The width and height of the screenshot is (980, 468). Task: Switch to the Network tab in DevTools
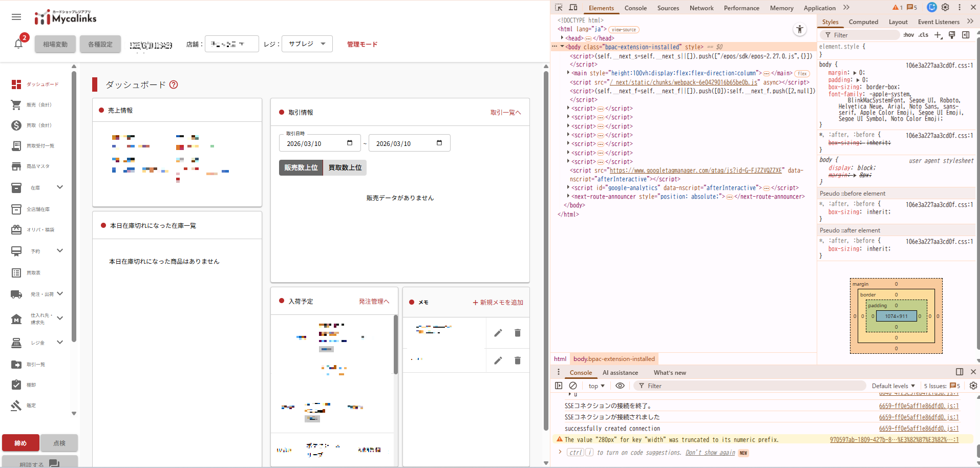pyautogui.click(x=701, y=8)
